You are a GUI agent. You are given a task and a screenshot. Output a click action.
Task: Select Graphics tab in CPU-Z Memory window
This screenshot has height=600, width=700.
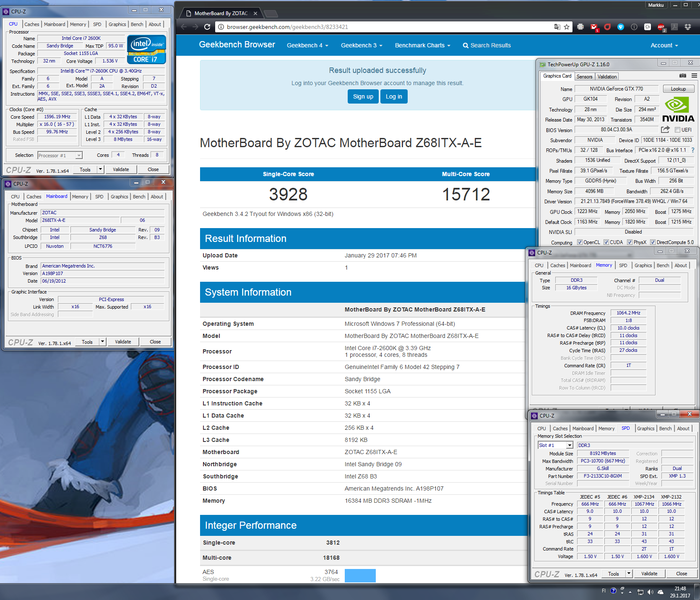coord(643,265)
